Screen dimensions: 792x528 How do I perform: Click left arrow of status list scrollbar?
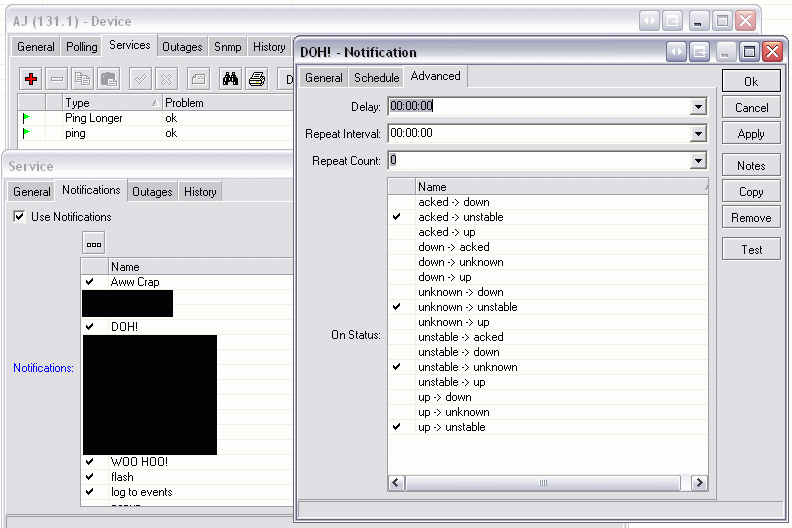click(x=396, y=483)
